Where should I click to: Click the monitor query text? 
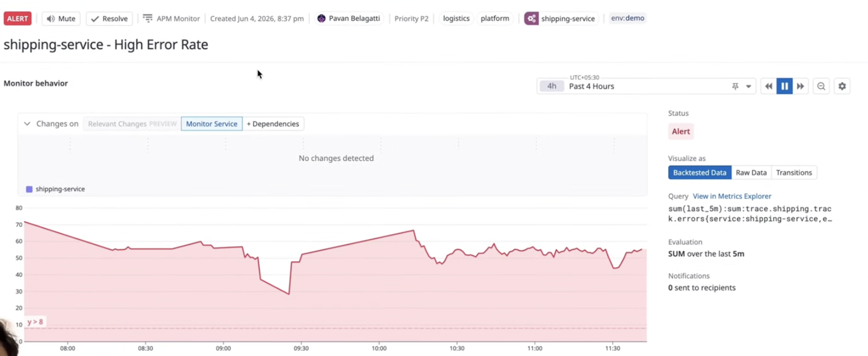(x=750, y=214)
